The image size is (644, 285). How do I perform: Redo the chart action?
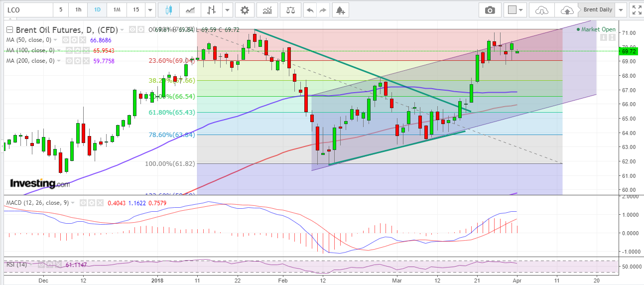[x=323, y=9]
